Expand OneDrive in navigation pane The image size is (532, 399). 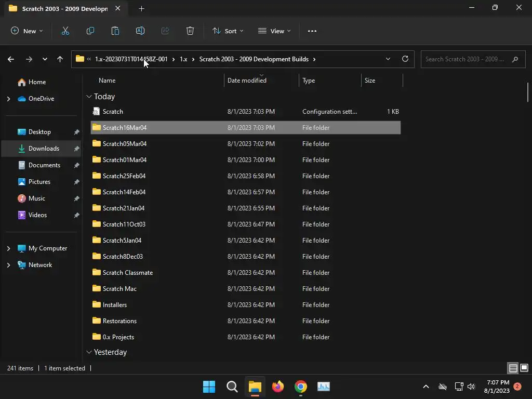tap(8, 99)
